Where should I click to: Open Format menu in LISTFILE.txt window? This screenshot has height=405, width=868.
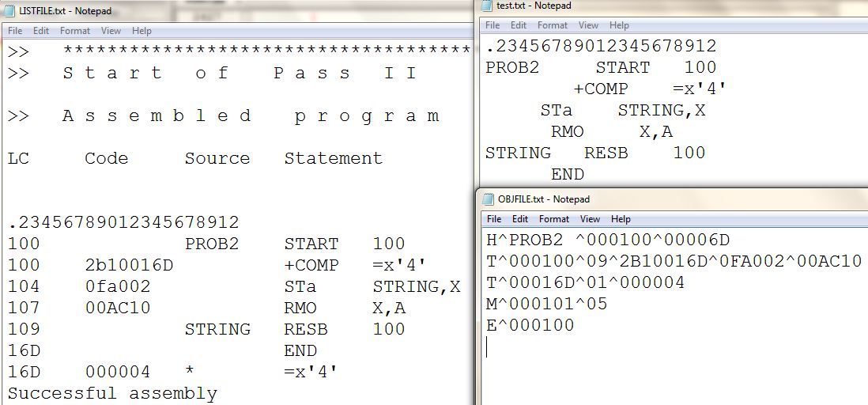(75, 31)
